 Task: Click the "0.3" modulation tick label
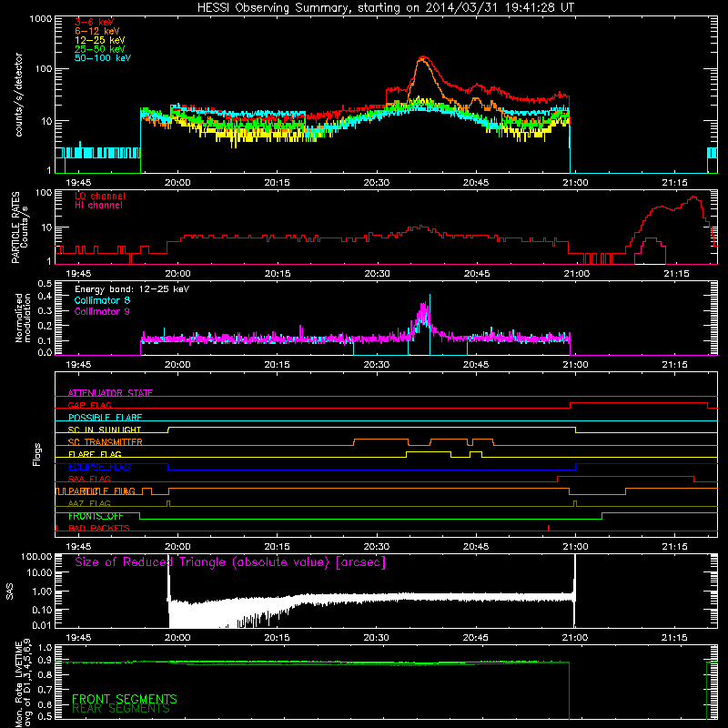45,311
